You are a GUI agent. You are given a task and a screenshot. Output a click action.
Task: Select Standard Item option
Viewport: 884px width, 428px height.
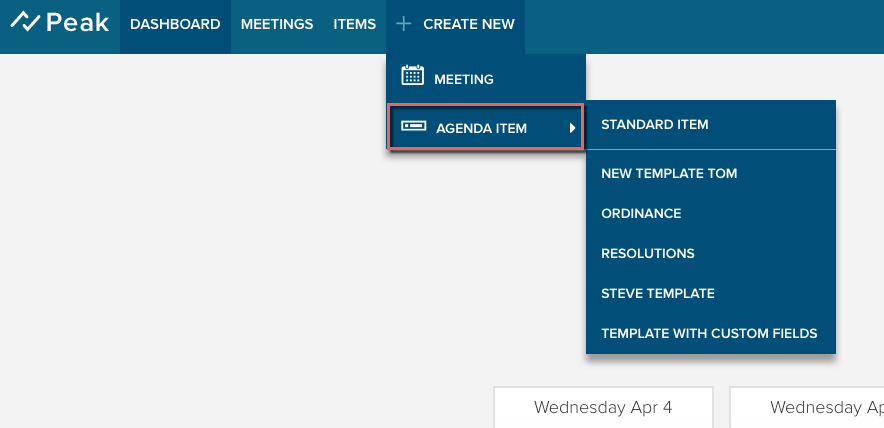(x=655, y=125)
